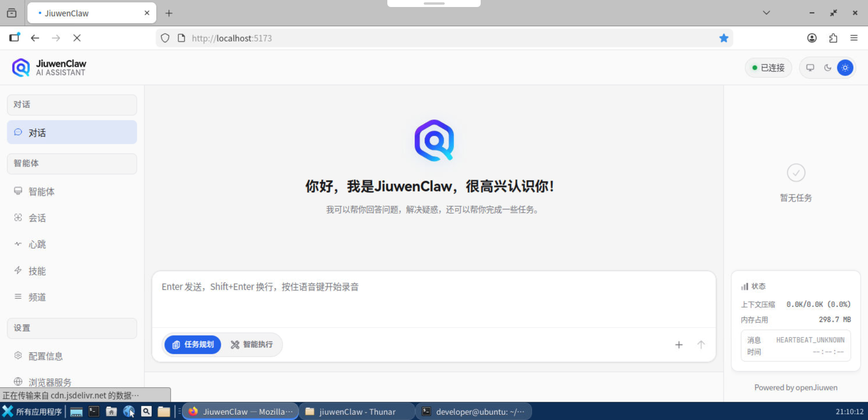Click the message input text area
The image size is (868, 420).
click(434, 299)
